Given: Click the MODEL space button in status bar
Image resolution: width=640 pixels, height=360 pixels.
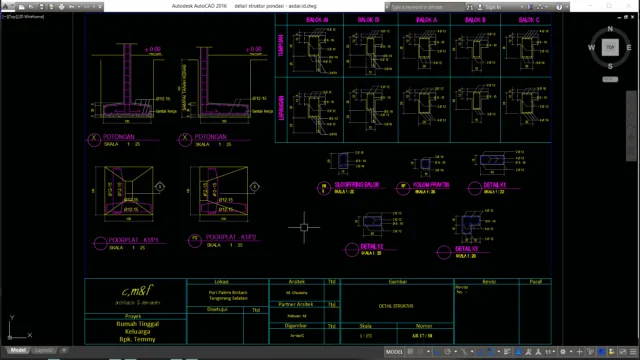Looking at the screenshot, I should point(394,352).
